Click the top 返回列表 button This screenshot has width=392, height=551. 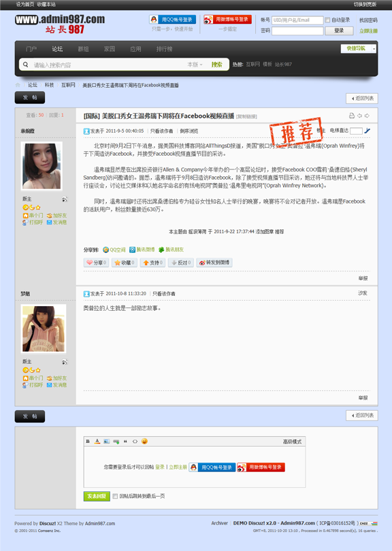(x=362, y=99)
